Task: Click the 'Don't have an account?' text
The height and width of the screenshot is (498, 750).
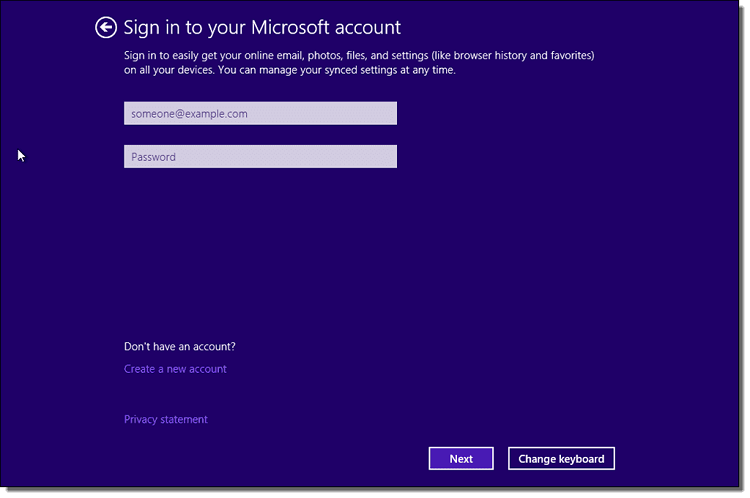Action: coord(179,346)
